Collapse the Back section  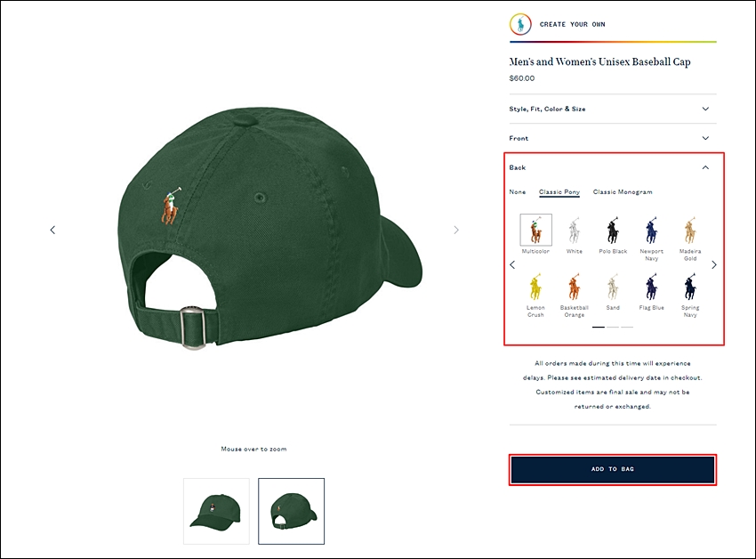[x=613, y=167]
